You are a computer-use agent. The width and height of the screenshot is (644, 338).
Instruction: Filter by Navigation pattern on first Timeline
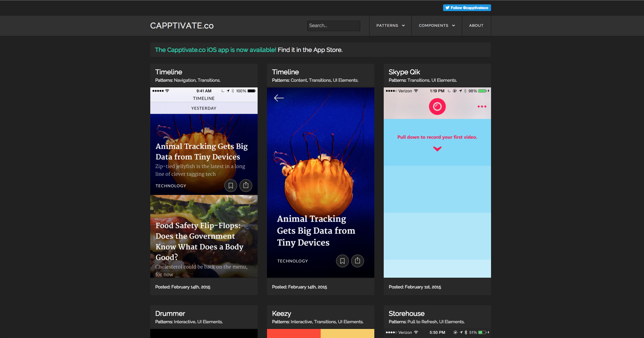point(184,80)
